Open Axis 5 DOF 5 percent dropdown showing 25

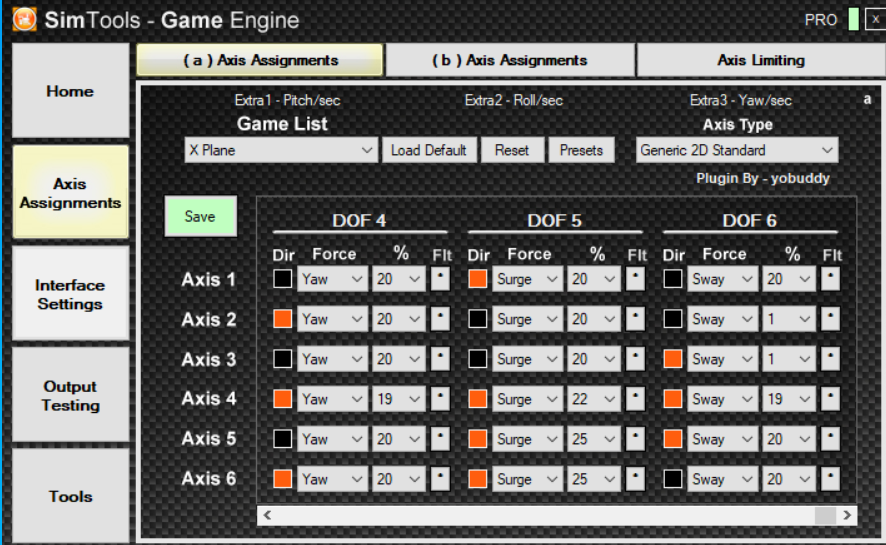point(593,439)
